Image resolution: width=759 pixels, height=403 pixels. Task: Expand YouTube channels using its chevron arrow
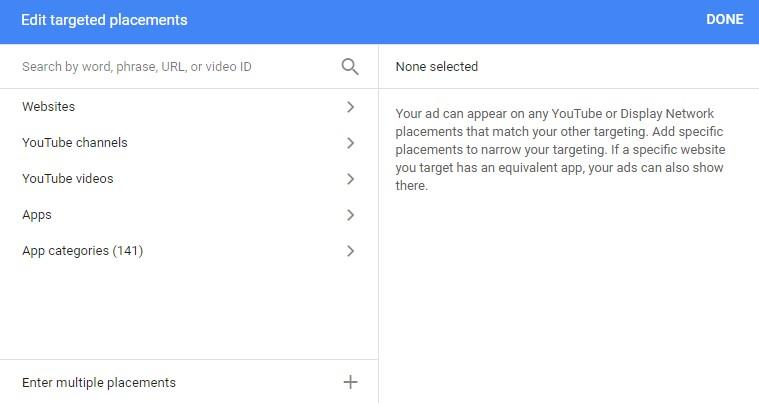pos(350,143)
